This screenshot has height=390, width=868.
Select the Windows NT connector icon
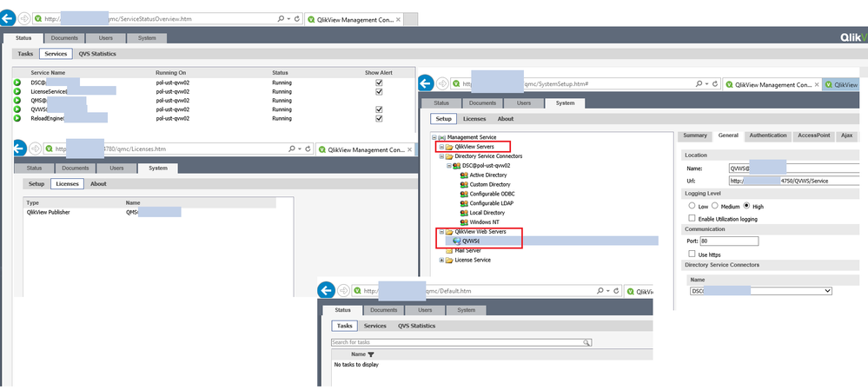[x=464, y=221]
